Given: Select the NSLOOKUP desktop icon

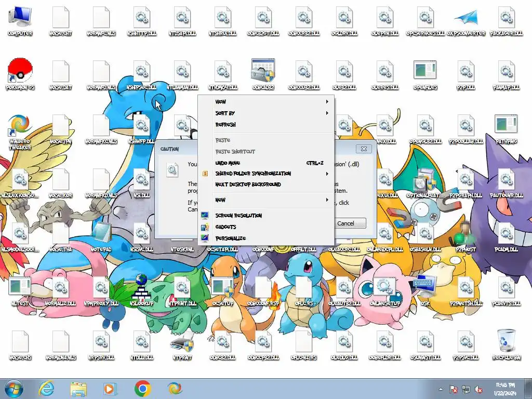Looking at the screenshot, I should pyautogui.click(x=141, y=291).
